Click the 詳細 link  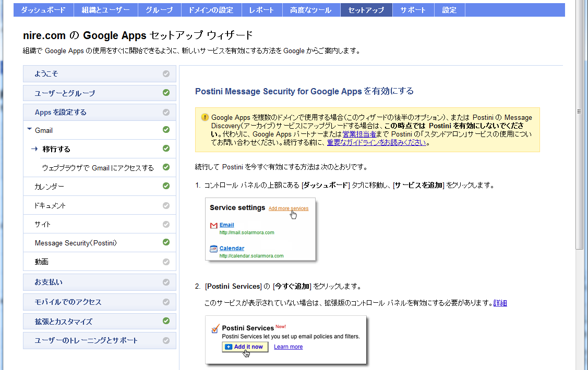[500, 303]
